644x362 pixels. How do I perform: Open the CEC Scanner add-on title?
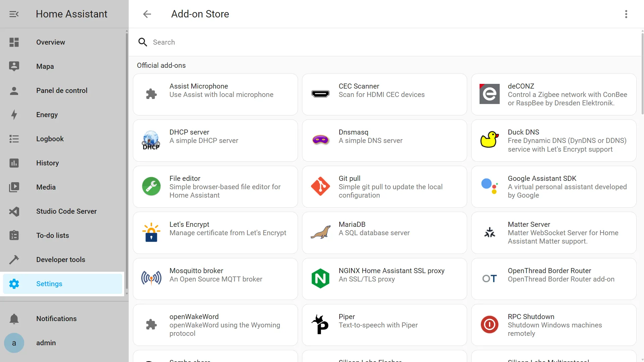pyautogui.click(x=359, y=86)
